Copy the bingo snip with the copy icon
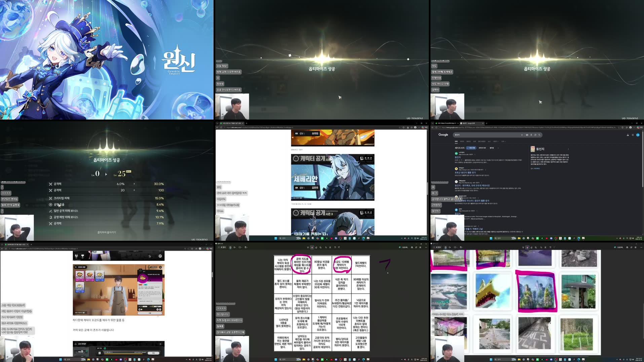The height and width of the screenshot is (362, 644). click(x=416, y=248)
